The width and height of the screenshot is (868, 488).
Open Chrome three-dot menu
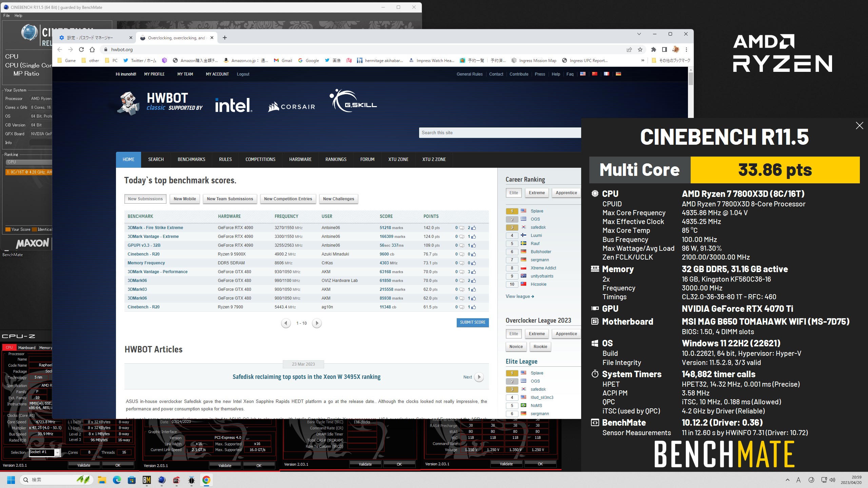click(686, 49)
